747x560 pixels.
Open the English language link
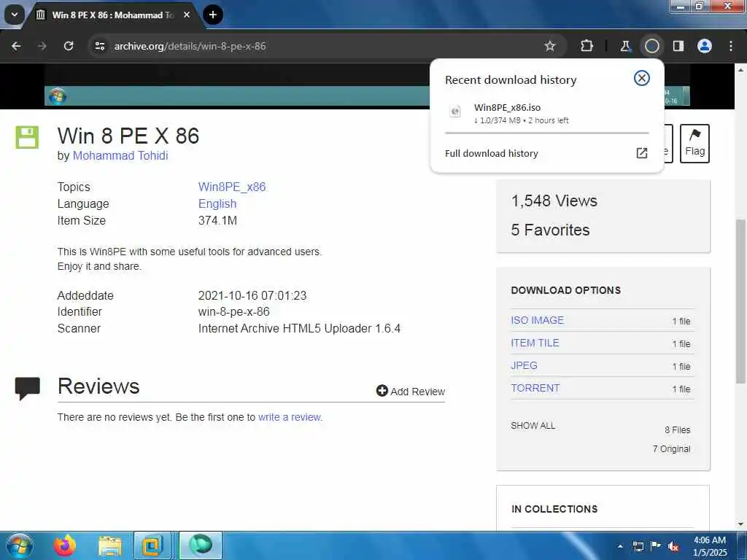pyautogui.click(x=217, y=204)
